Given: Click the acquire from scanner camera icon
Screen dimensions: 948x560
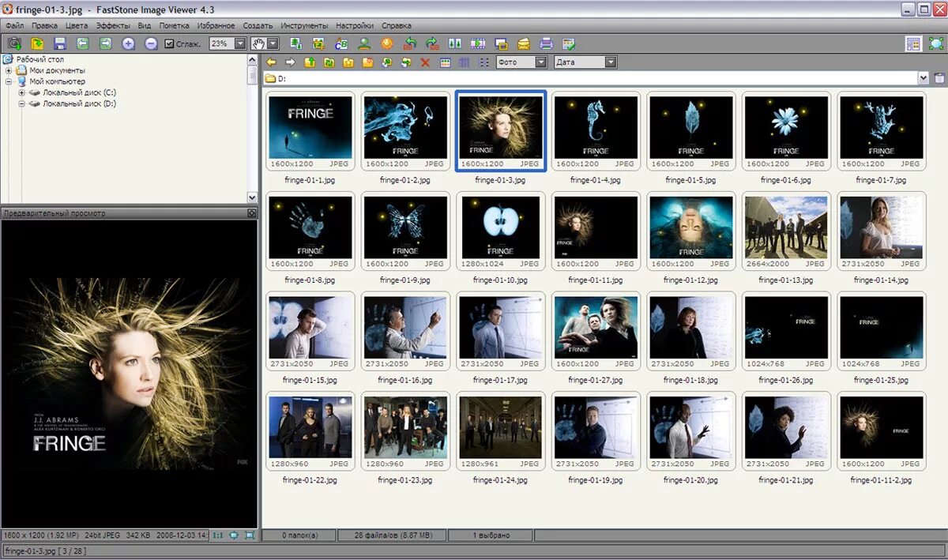Looking at the screenshot, I should pyautogui.click(x=14, y=43).
